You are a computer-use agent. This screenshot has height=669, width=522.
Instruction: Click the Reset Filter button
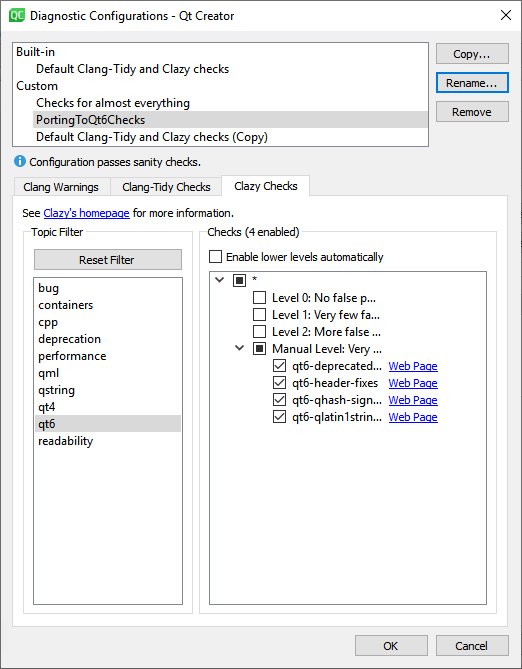(108, 259)
